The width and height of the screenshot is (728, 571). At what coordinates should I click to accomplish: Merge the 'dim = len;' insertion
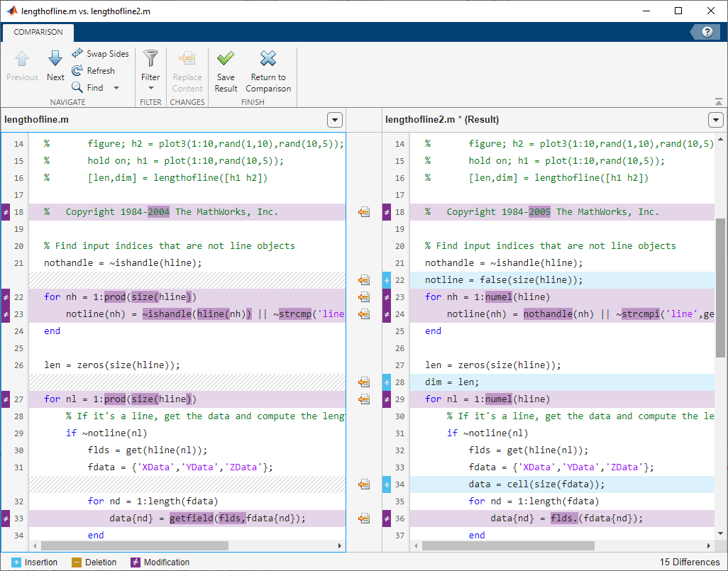tap(364, 382)
